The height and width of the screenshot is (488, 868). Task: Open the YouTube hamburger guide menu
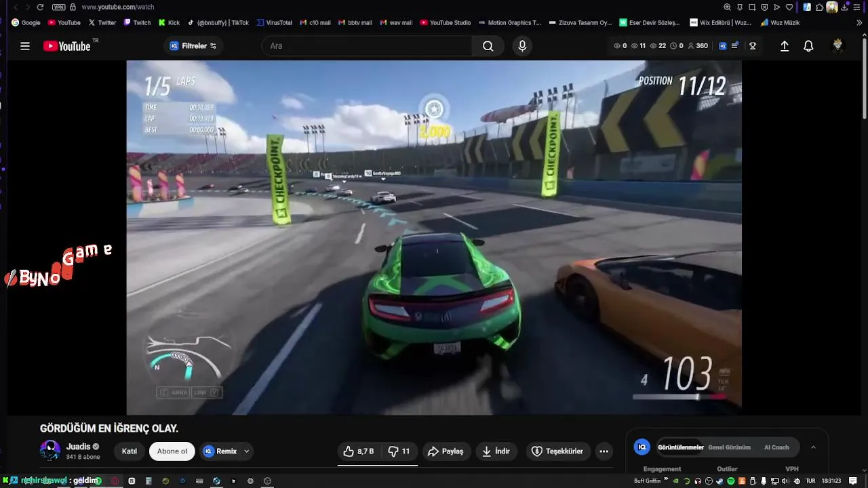[25, 46]
